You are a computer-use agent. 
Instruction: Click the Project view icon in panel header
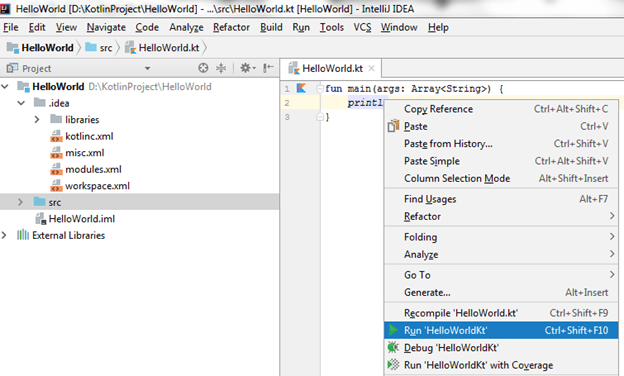click(12, 68)
